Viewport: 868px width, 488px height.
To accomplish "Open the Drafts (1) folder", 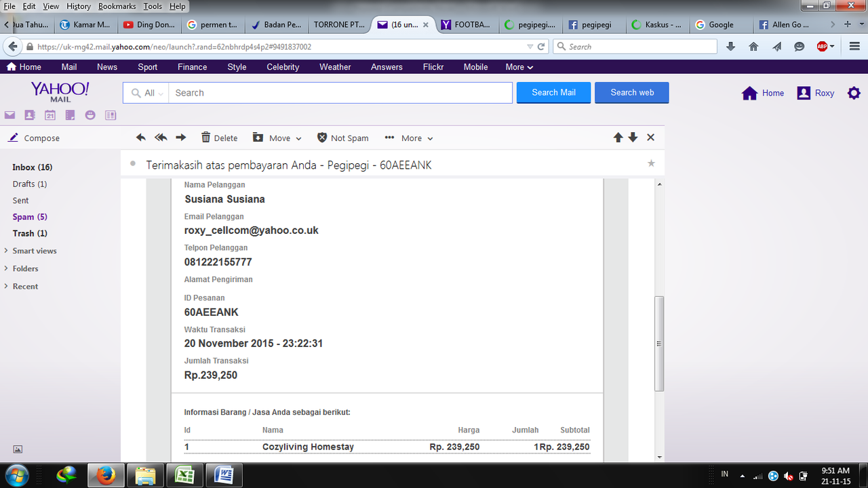I will pos(30,184).
